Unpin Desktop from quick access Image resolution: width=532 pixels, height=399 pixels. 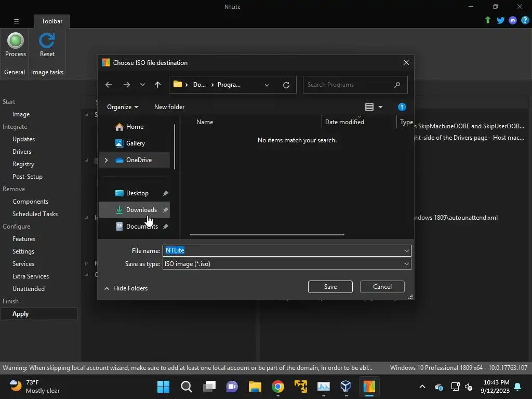tap(165, 193)
